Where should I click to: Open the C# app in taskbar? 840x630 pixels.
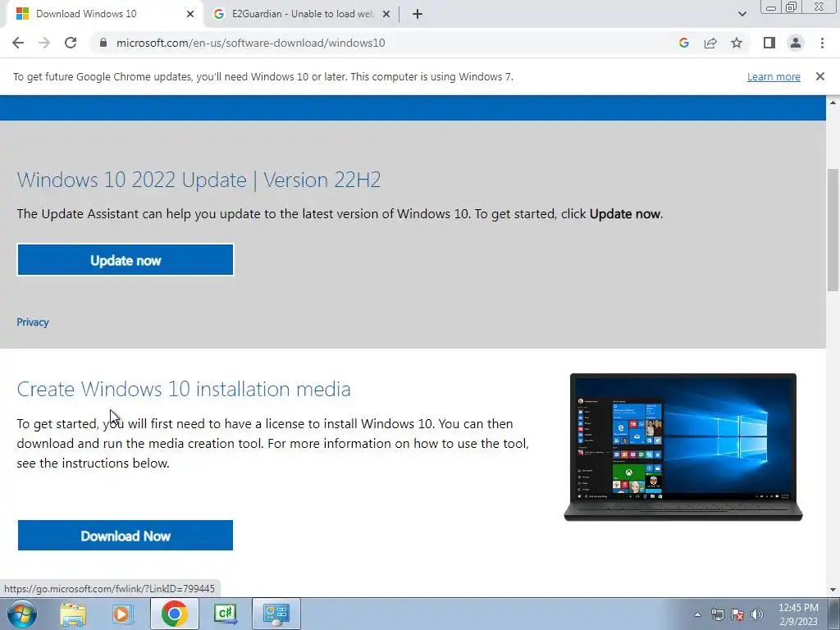click(225, 614)
